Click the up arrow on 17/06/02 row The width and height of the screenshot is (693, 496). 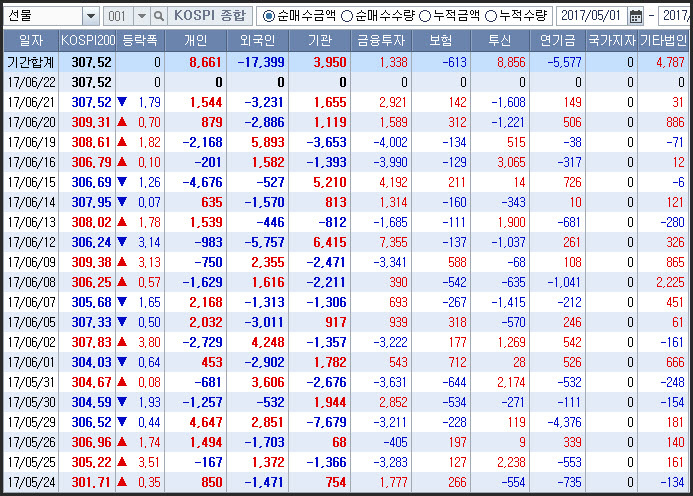click(122, 342)
